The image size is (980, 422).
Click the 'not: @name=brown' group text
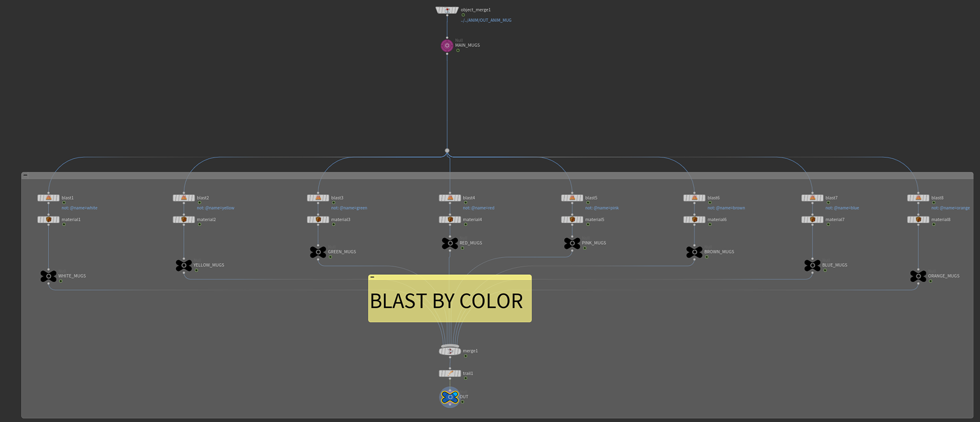(x=726, y=208)
